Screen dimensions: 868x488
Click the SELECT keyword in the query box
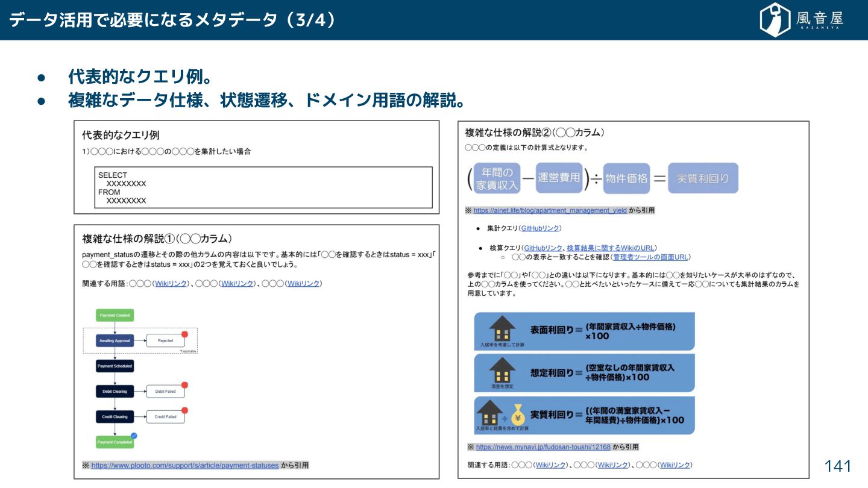[x=113, y=175]
